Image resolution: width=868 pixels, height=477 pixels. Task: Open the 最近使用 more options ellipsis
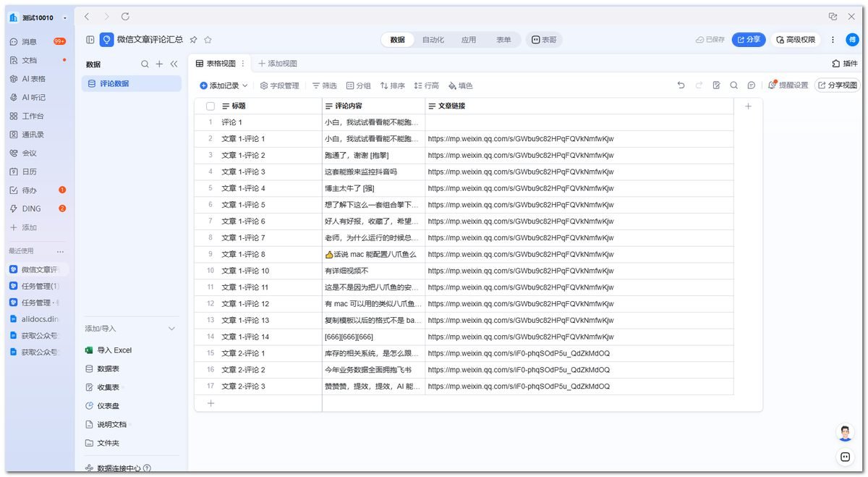(61, 251)
